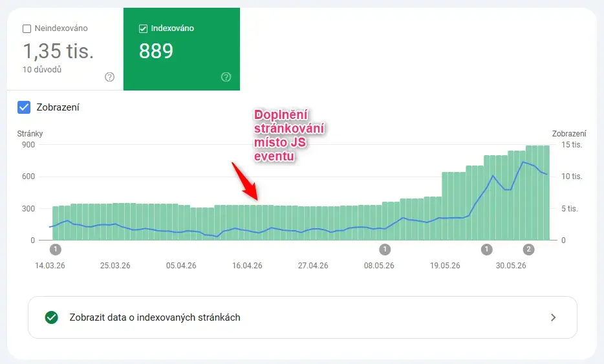Image resolution: width=604 pixels, height=364 pixels.
Task: Click the 05.04.26 date label
Action: click(181, 266)
